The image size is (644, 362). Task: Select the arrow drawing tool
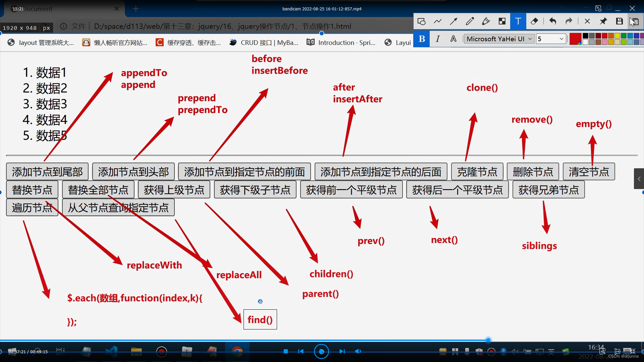[453, 21]
